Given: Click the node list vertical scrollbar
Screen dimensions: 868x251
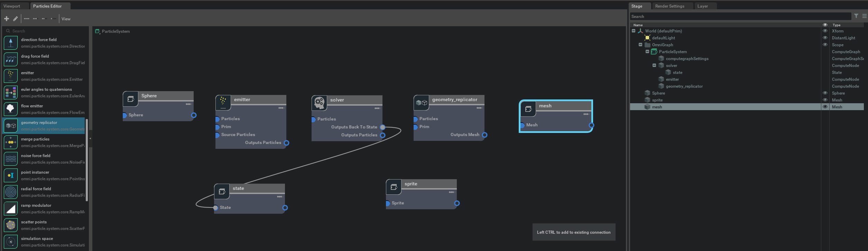Looking at the screenshot, I should pyautogui.click(x=87, y=160).
